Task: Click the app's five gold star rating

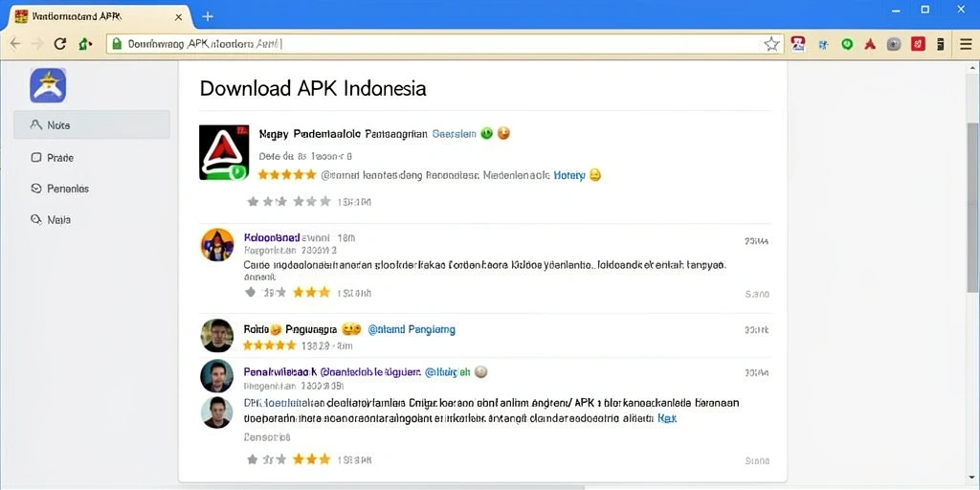Action: pyautogui.click(x=287, y=175)
